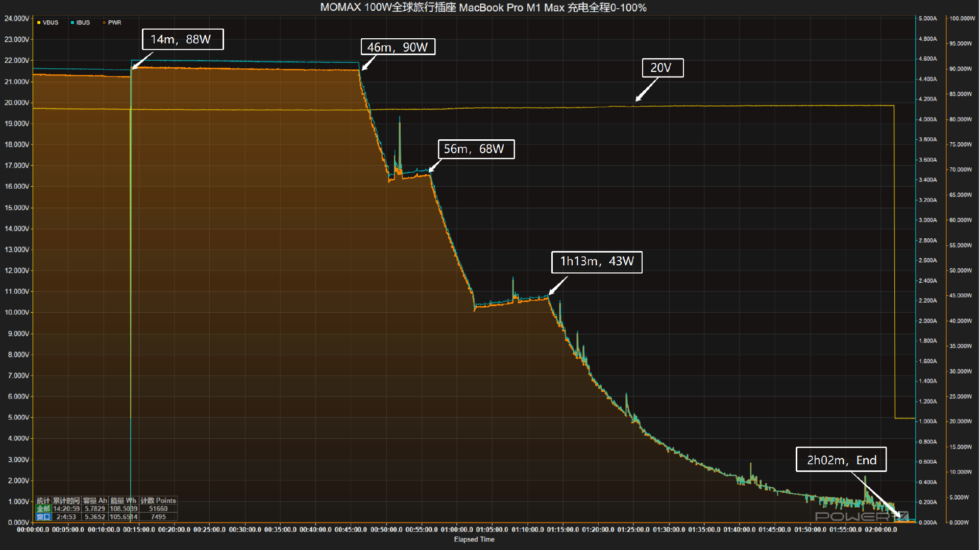Click the 45.000W power axis tick

click(961, 295)
